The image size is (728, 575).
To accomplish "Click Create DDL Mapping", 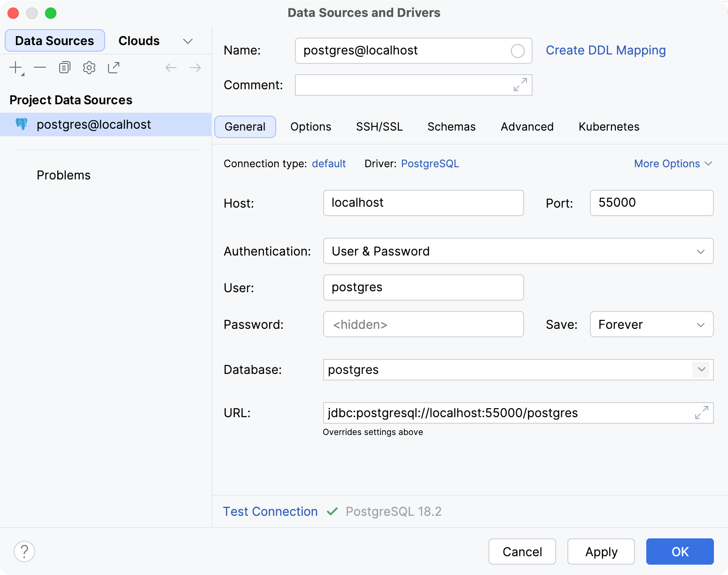I will (x=605, y=50).
